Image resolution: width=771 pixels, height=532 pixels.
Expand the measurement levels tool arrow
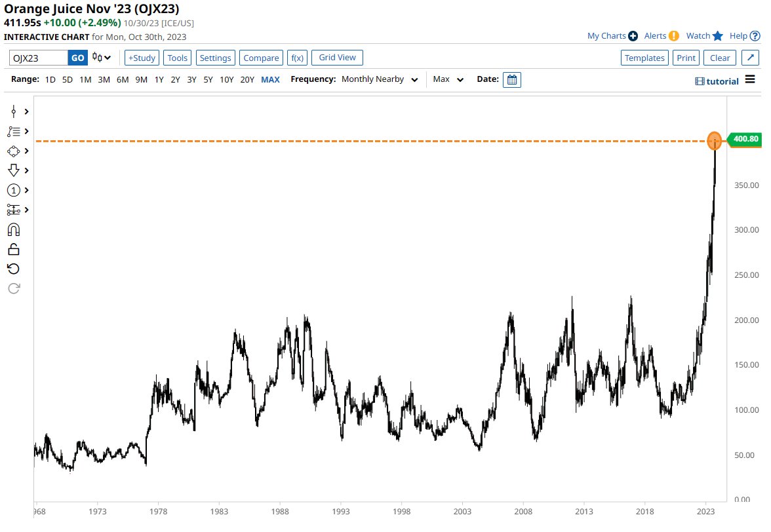[26, 210]
